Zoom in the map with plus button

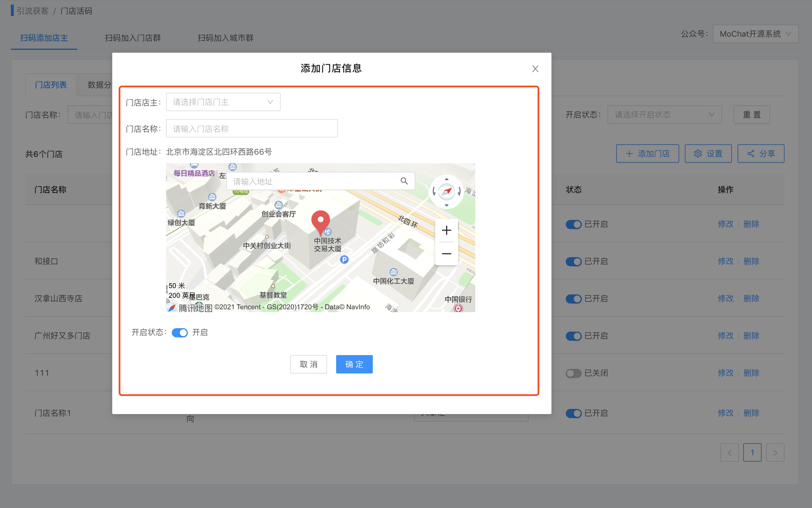pyautogui.click(x=446, y=231)
